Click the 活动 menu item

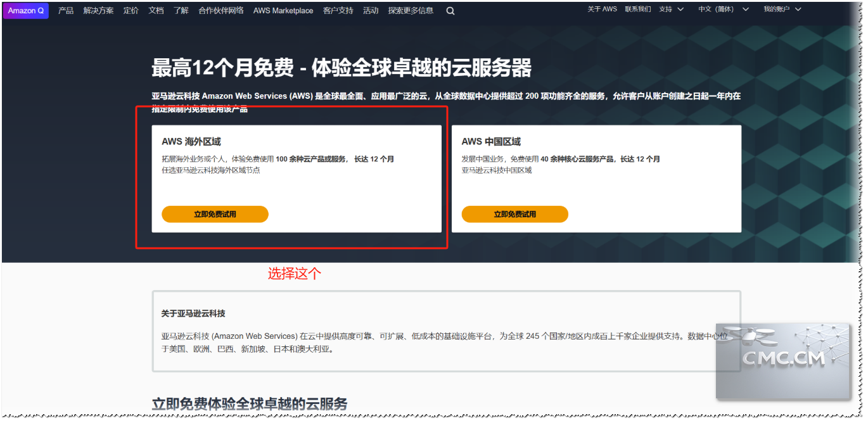coord(371,11)
